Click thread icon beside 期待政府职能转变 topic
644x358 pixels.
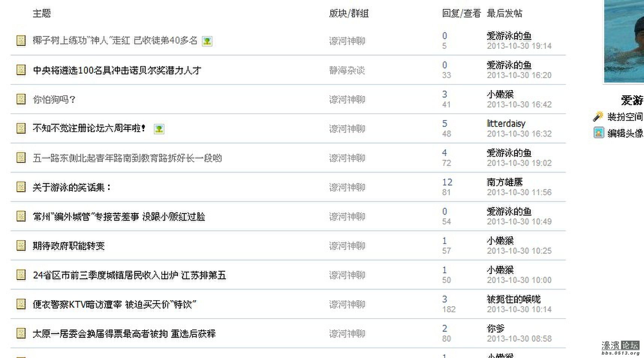(20, 245)
